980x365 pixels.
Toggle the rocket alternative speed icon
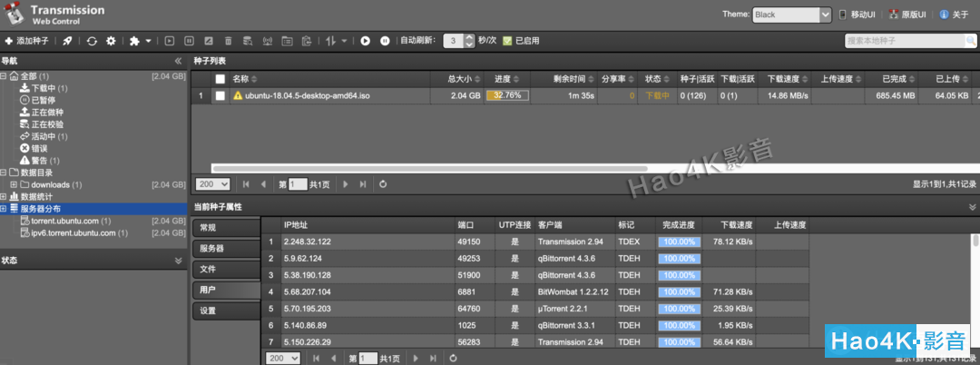(x=67, y=41)
